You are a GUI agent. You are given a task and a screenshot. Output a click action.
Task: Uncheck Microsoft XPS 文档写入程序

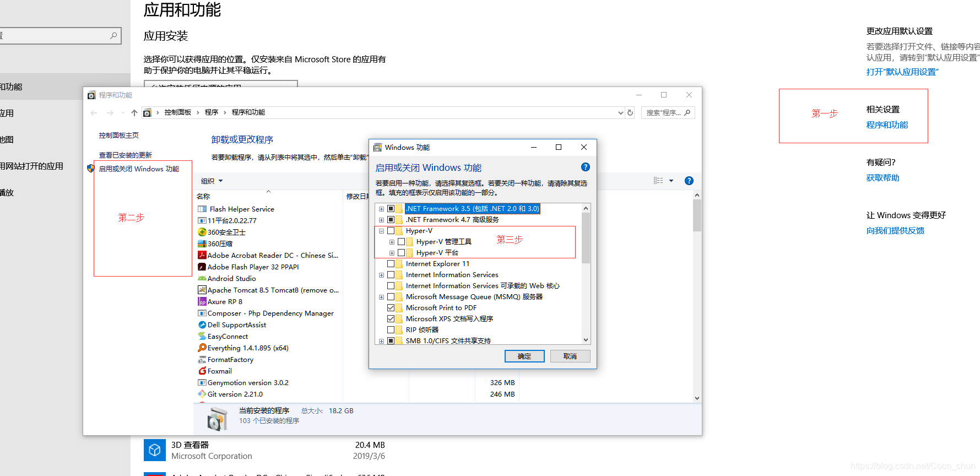click(391, 319)
